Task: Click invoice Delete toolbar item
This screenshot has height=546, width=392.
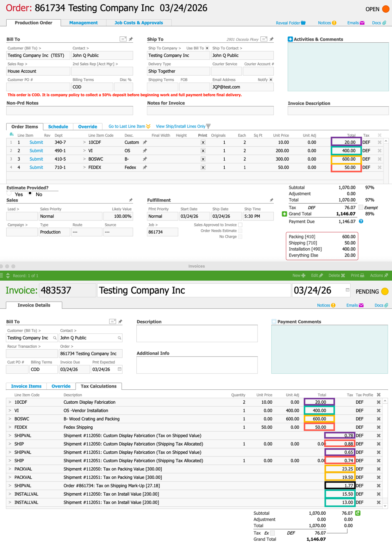Action: point(337,276)
